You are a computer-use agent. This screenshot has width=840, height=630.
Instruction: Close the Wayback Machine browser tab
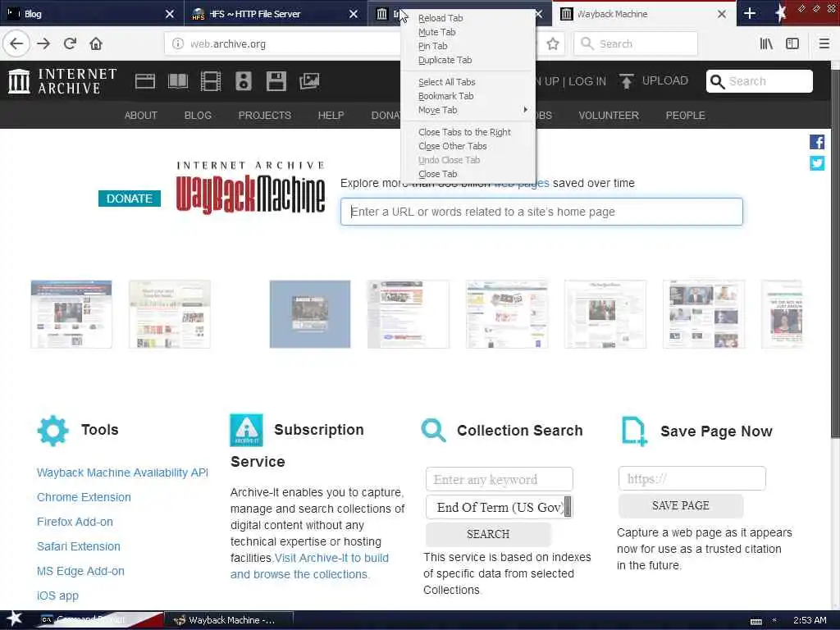coord(722,14)
